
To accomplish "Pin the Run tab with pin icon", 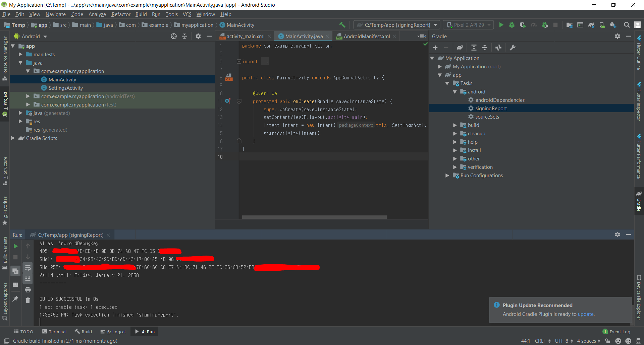I will [x=15, y=298].
